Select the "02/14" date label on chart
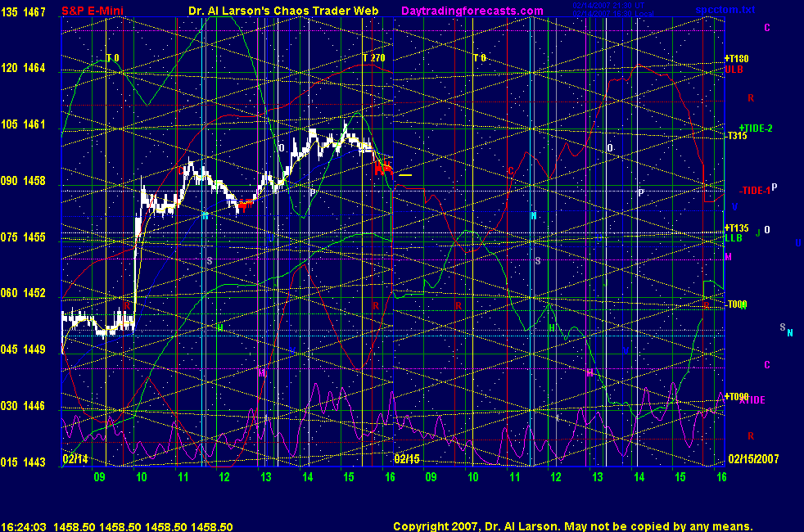This screenshot has height=532, width=804. pyautogui.click(x=75, y=458)
